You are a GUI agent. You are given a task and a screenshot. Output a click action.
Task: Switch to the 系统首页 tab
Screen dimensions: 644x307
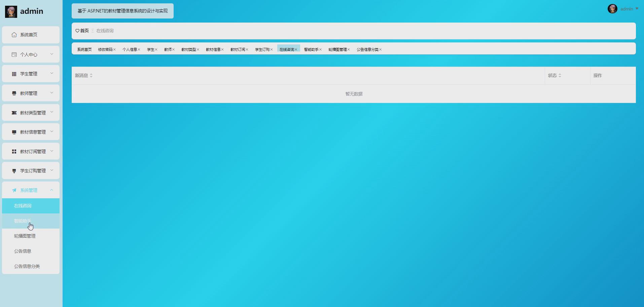pos(84,49)
